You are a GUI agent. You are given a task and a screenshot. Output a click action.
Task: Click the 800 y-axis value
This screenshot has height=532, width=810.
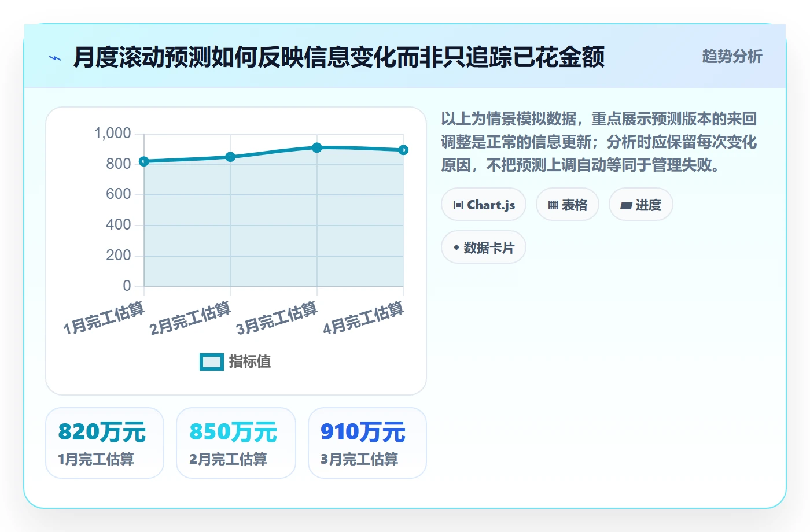119,164
